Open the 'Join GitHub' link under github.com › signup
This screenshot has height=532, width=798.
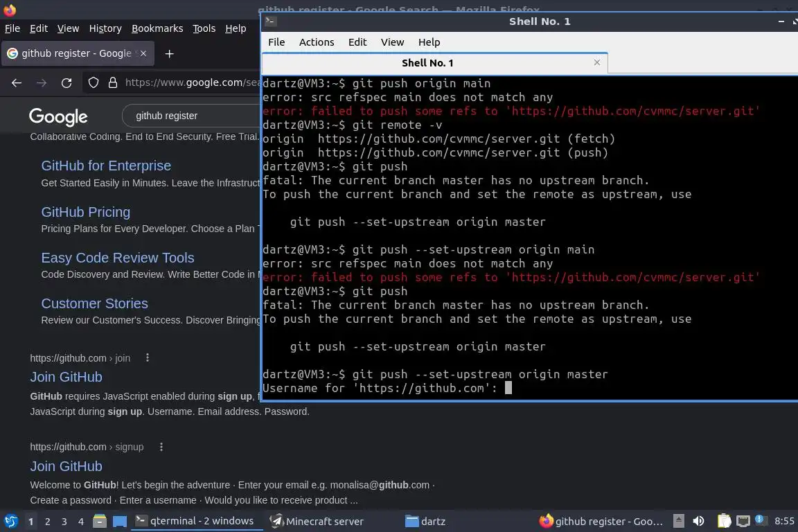tap(66, 466)
